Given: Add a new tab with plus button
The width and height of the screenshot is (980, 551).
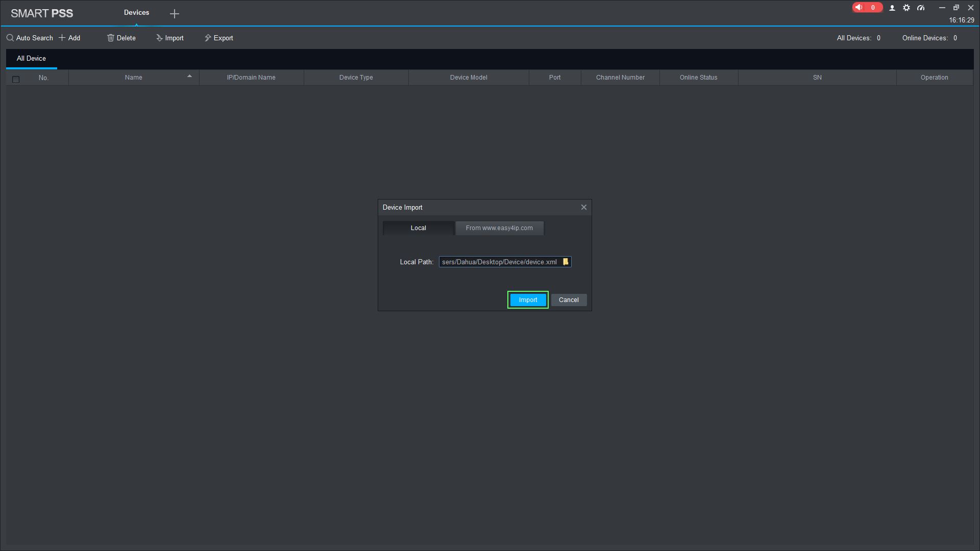Looking at the screenshot, I should (x=175, y=14).
